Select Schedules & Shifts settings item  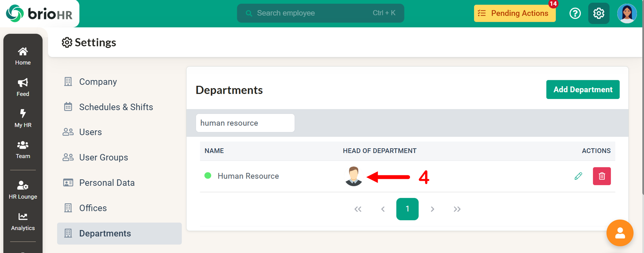[116, 107]
